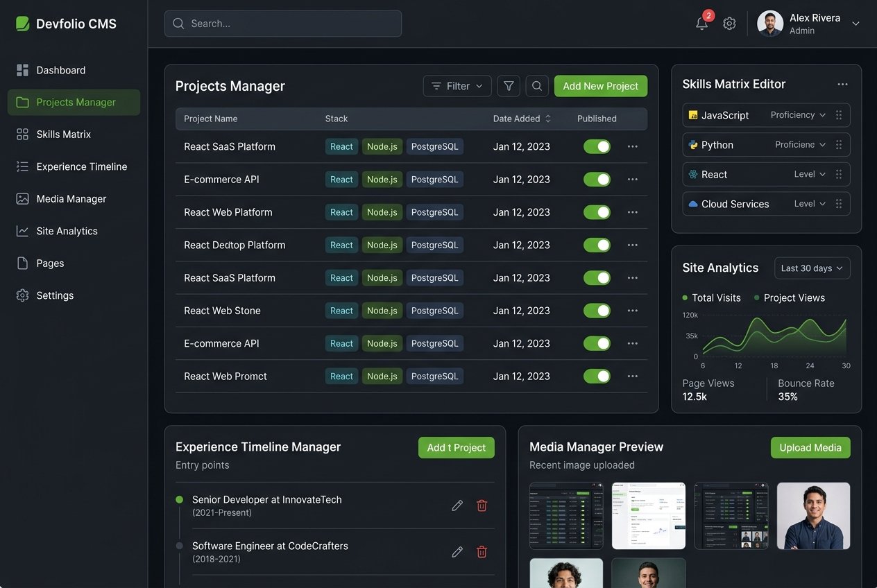
Task: Toggle Published for React Web Stone
Action: [x=597, y=311]
